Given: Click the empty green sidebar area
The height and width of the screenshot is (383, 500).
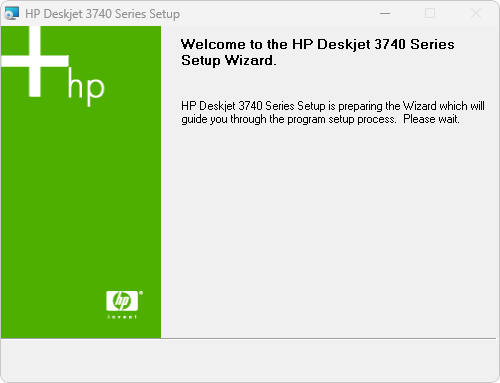Looking at the screenshot, I should (x=81, y=200).
